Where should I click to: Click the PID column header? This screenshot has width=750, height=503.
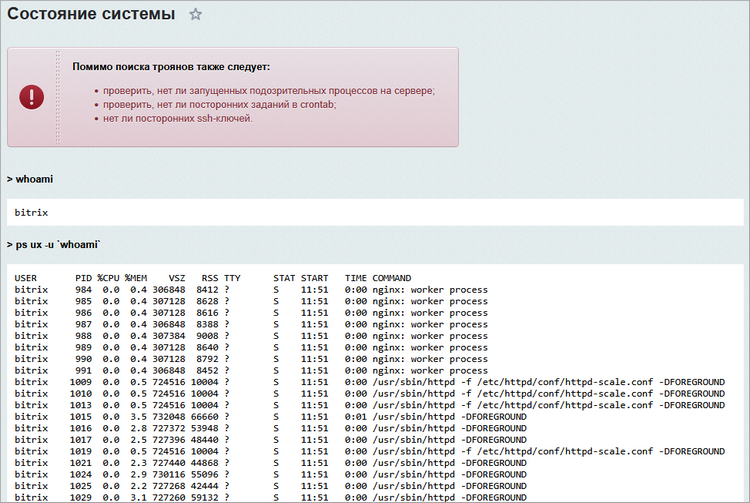coord(83,278)
